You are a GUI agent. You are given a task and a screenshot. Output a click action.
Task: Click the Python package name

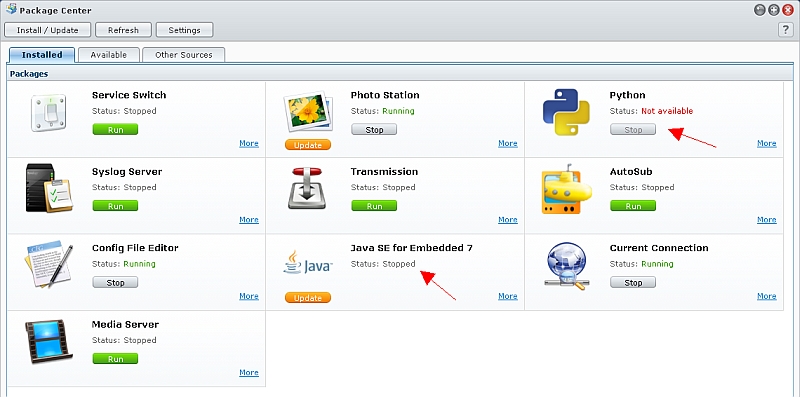(x=628, y=95)
